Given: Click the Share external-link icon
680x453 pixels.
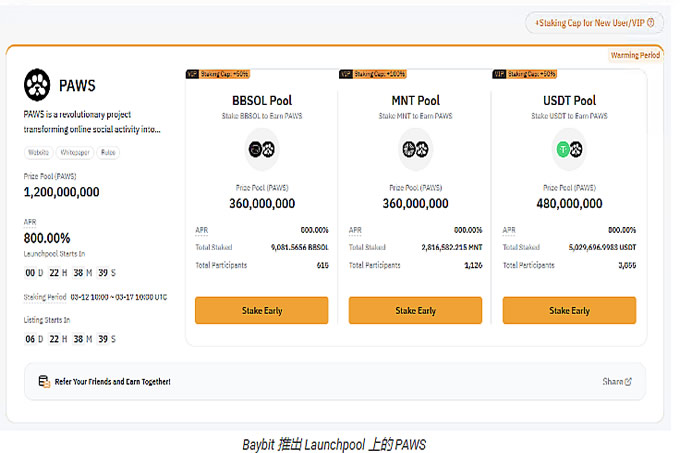Looking at the screenshot, I should point(628,381).
